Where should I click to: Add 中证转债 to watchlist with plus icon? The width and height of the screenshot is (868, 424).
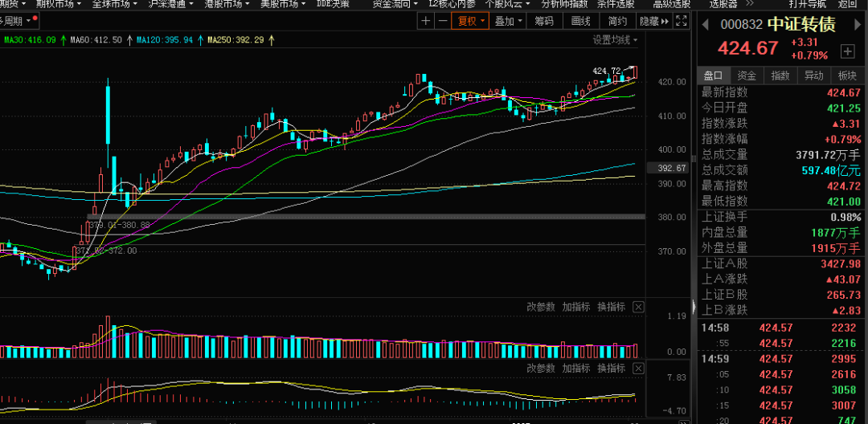click(x=847, y=51)
